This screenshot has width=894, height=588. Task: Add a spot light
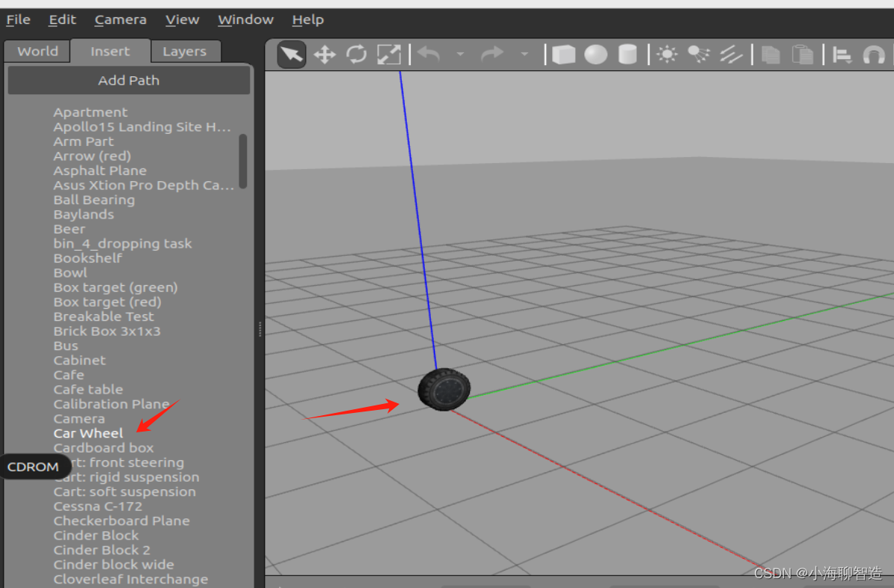[x=699, y=55]
